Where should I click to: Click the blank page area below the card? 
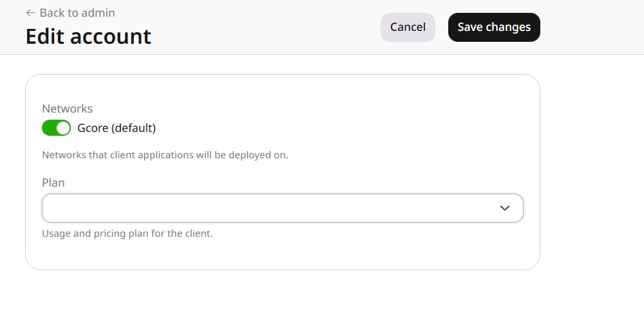[x=283, y=292]
